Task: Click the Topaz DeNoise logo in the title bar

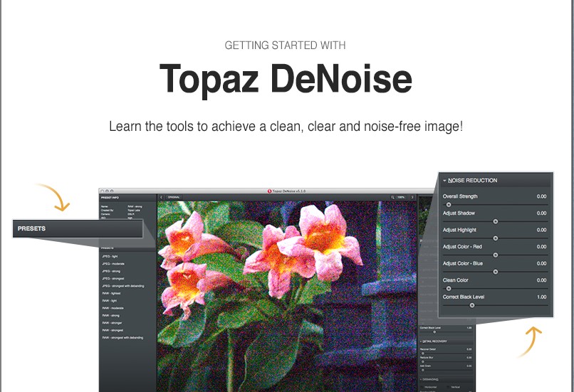Action: (269, 191)
